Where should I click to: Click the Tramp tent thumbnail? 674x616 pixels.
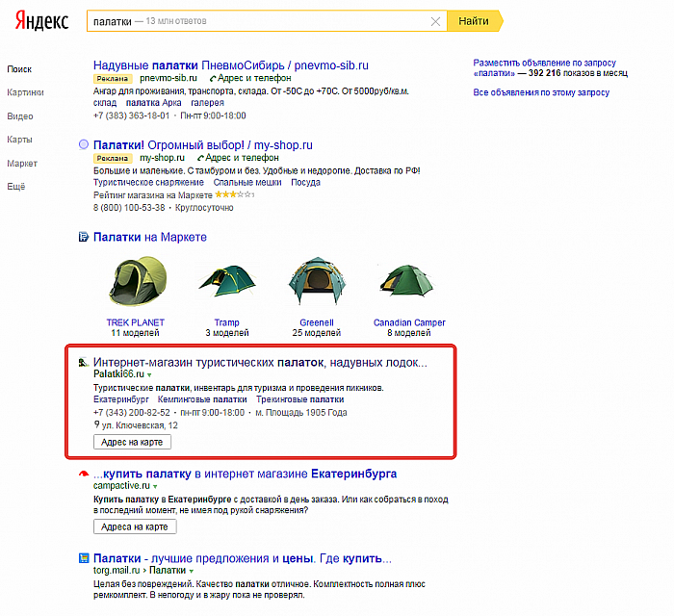coord(227,281)
